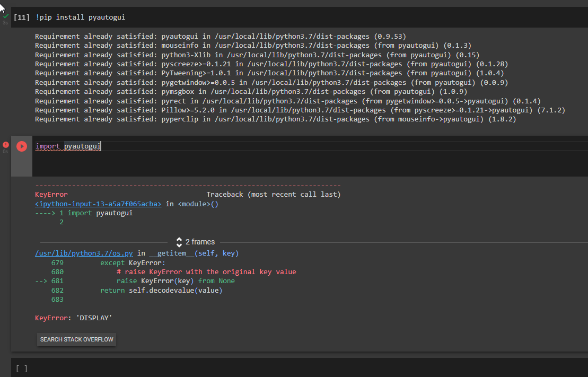Click the KeyError: 'DISPLAY' message
The height and width of the screenshot is (377, 588).
coord(74,318)
